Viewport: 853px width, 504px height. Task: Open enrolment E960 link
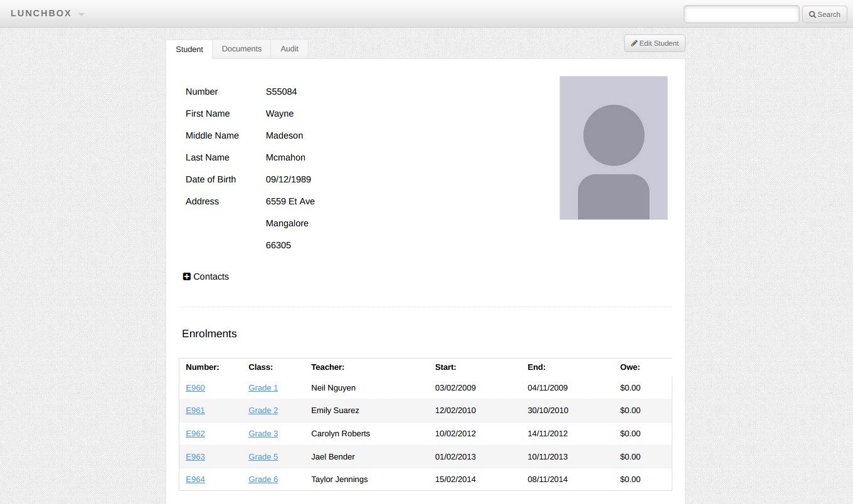(195, 388)
